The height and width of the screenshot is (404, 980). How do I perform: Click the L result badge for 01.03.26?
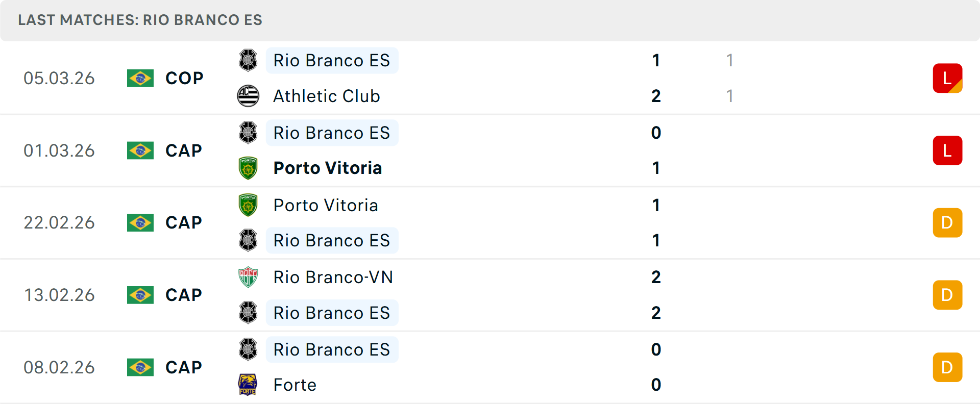(947, 150)
